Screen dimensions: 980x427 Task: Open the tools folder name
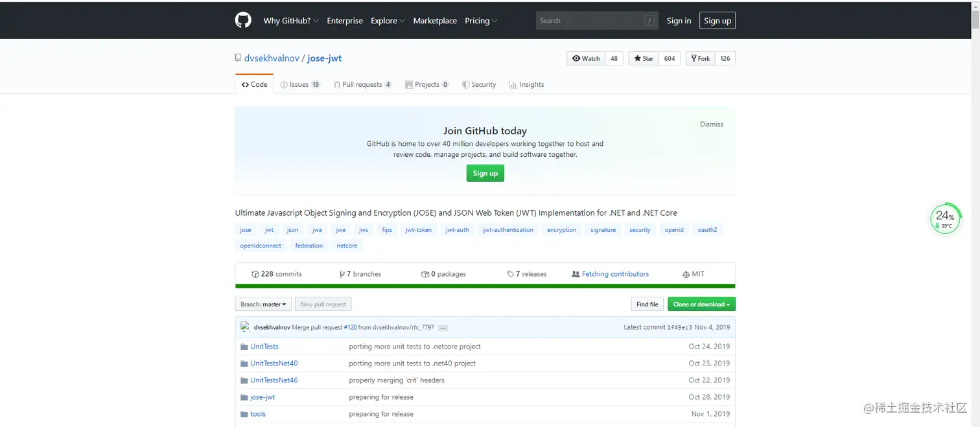(x=258, y=414)
